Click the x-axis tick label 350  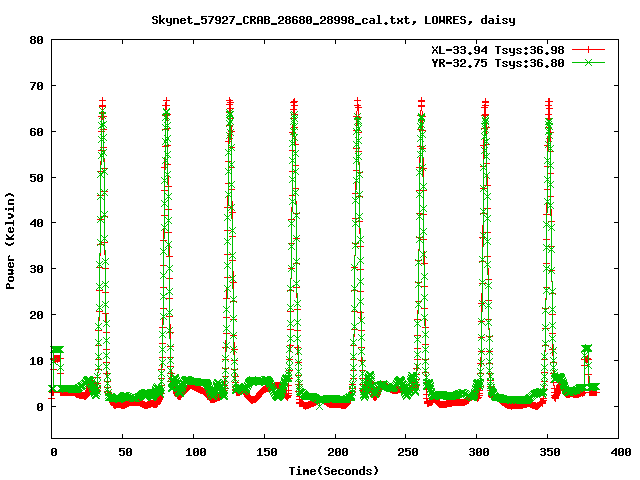[x=550, y=452]
